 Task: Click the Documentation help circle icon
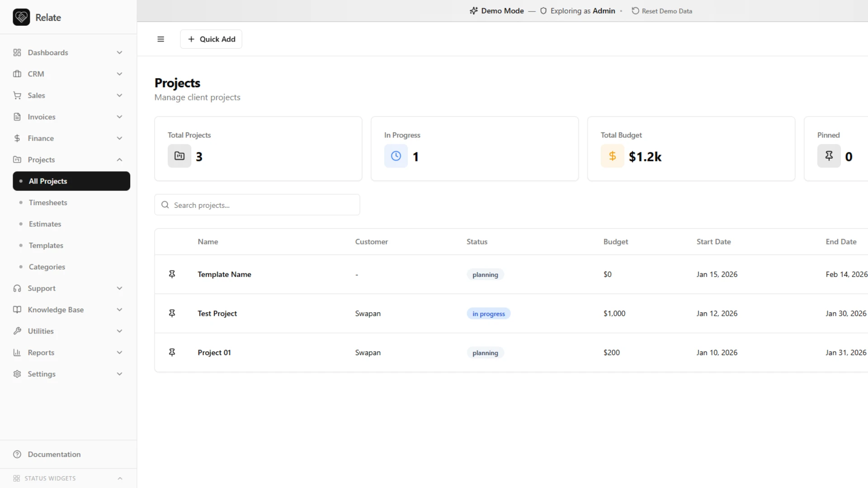click(17, 455)
